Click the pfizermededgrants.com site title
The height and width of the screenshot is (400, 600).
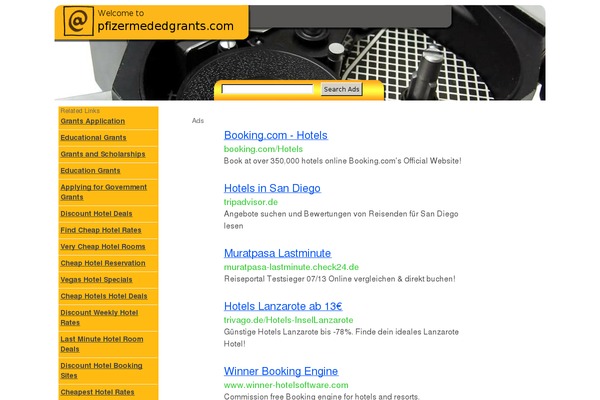click(x=165, y=26)
